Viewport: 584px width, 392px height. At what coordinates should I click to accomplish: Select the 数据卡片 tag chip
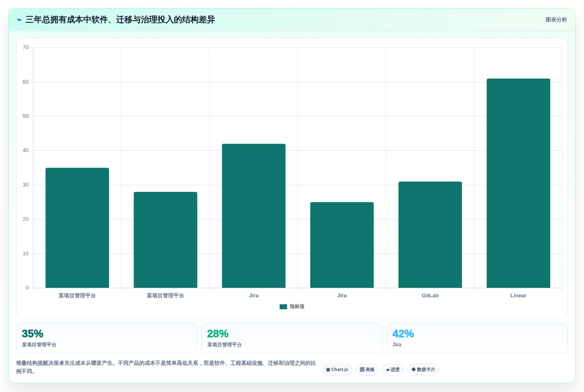pyautogui.click(x=423, y=370)
